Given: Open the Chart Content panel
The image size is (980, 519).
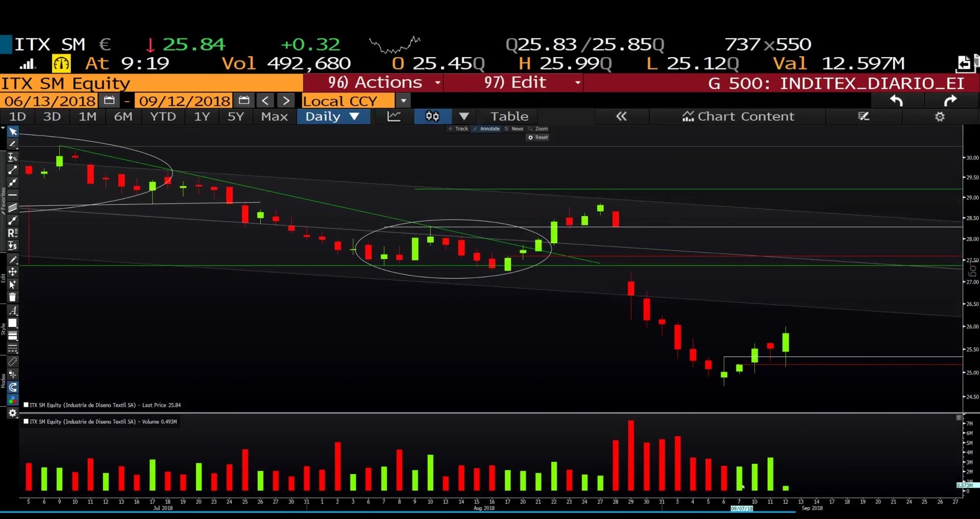Looking at the screenshot, I should 738,116.
